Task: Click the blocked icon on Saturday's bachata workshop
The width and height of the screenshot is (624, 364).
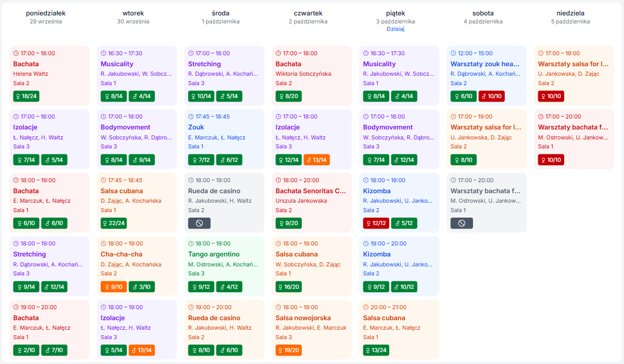Action: (462, 224)
